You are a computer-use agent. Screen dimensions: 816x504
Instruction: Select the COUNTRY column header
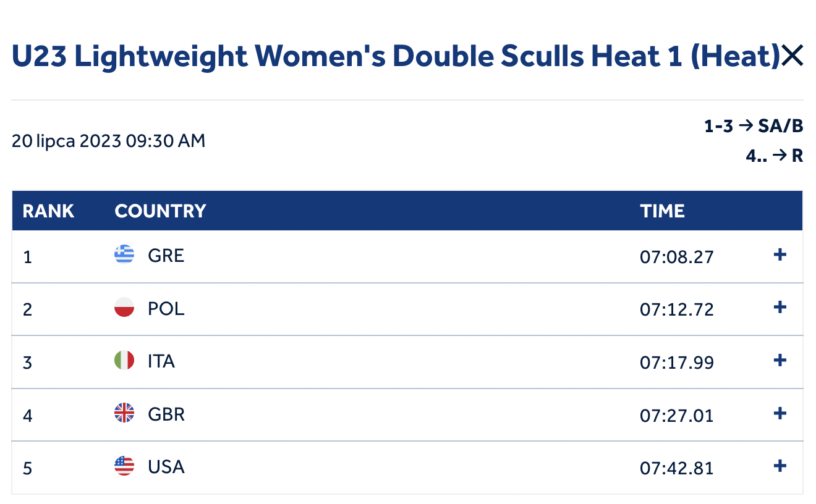(x=160, y=211)
